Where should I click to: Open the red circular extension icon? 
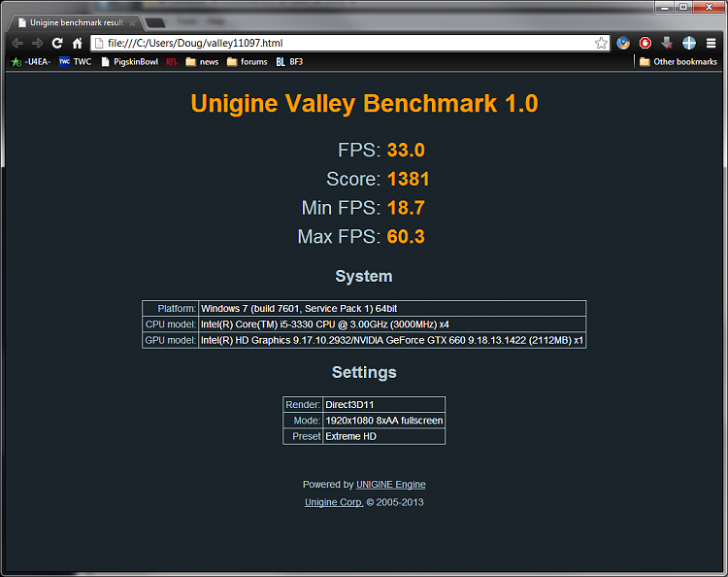click(645, 43)
